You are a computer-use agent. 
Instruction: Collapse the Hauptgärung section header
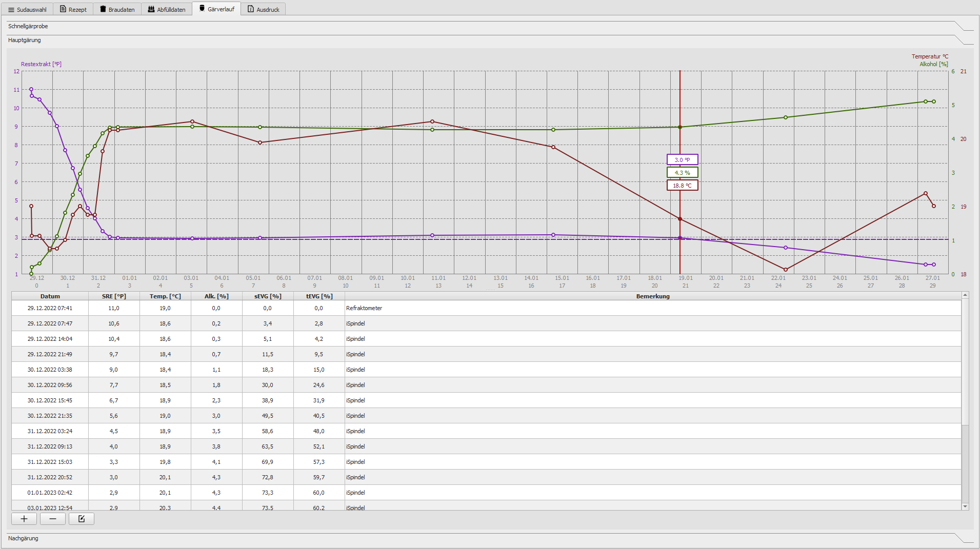tap(25, 40)
